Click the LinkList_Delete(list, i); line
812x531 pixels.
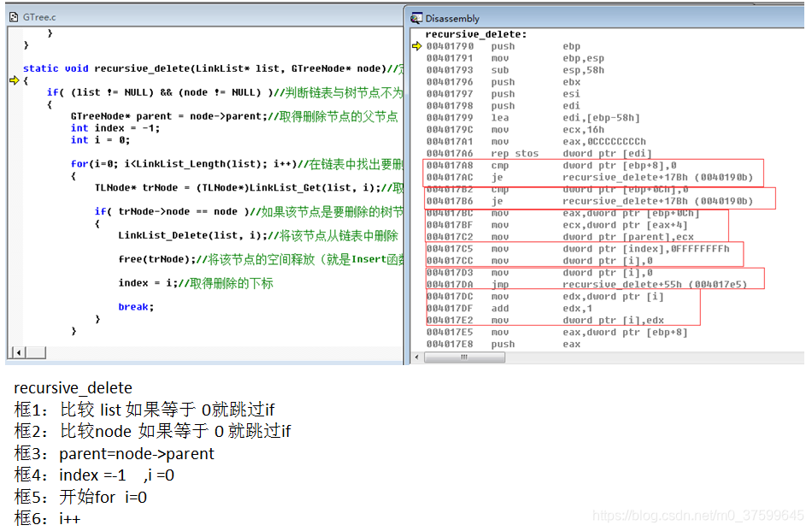click(258, 235)
